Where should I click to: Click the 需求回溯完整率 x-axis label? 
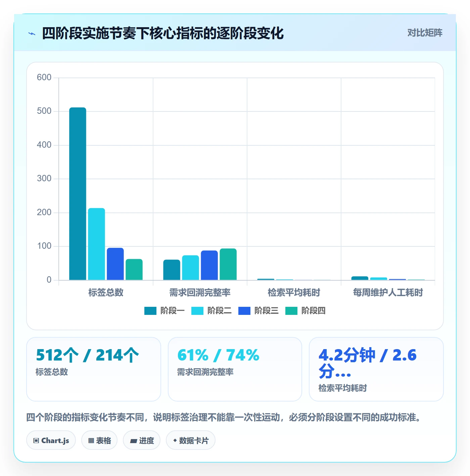tap(200, 293)
